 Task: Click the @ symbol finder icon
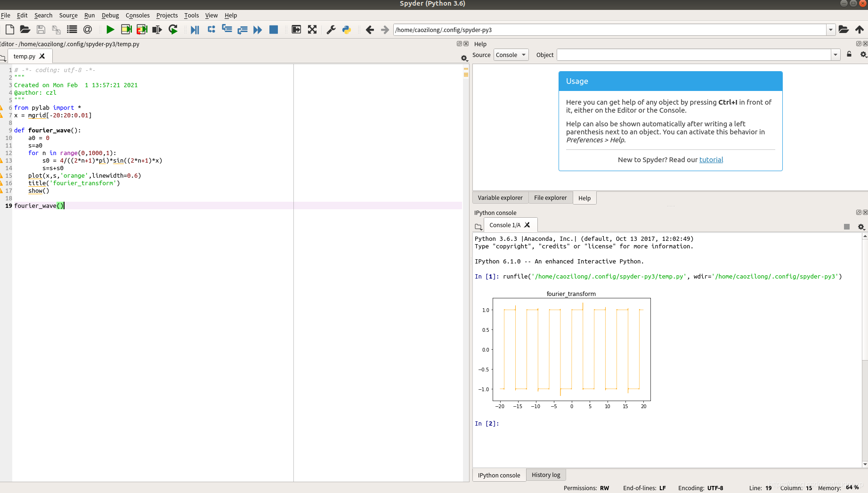click(88, 30)
